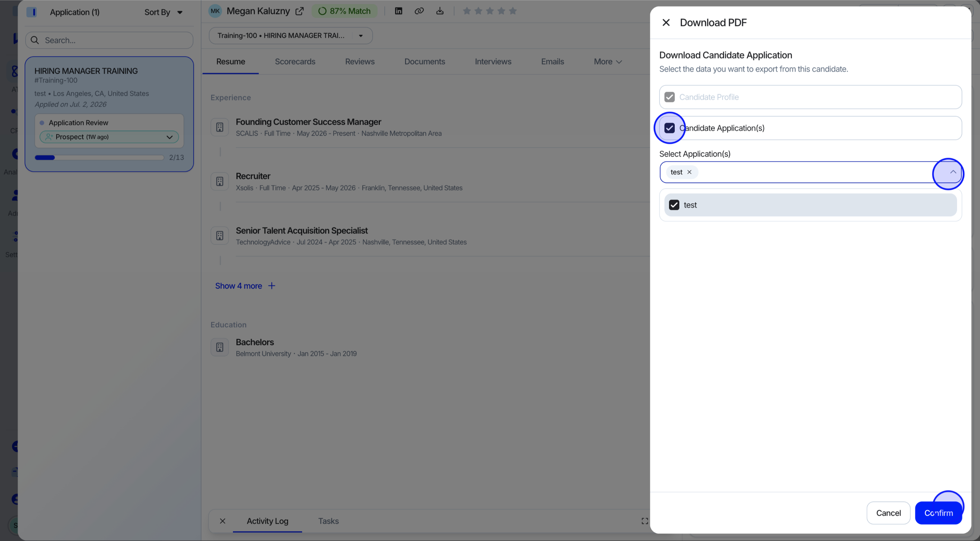Click company icon for Senior Talent Acquisition Specialist
The width and height of the screenshot is (980, 541).
220,236
